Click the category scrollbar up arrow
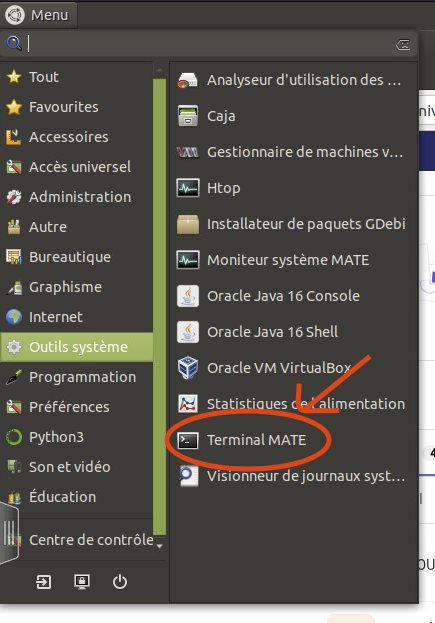This screenshot has width=435, height=623. [x=159, y=70]
